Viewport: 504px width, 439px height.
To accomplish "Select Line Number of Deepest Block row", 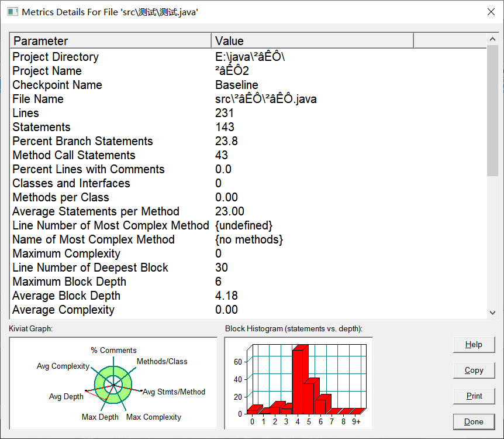I will pyautogui.click(x=248, y=267).
